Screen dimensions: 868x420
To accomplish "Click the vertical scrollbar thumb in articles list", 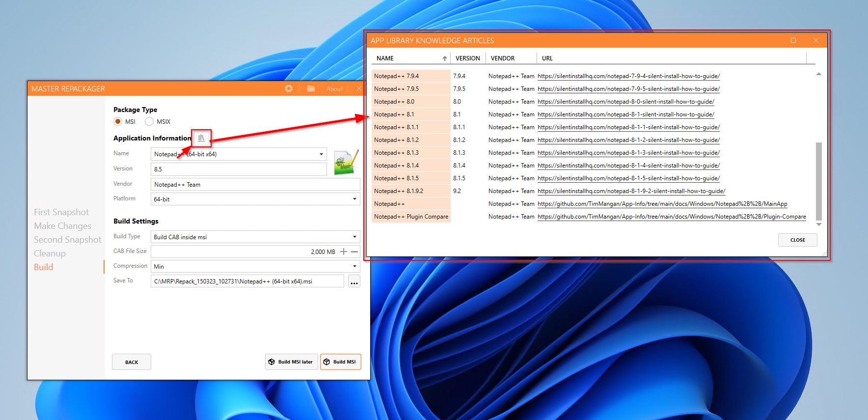I will tap(818, 181).
